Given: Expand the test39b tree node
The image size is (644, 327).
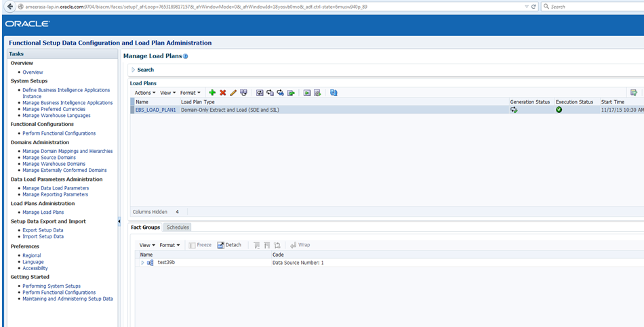Looking at the screenshot, I should (142, 263).
